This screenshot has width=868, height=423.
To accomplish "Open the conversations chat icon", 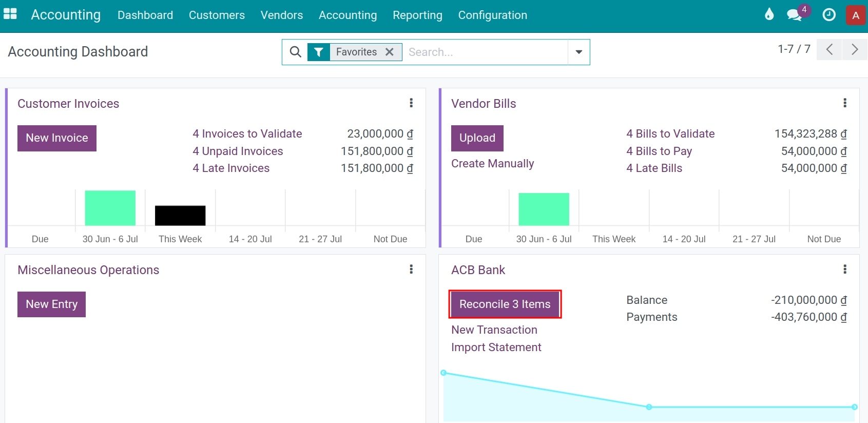I will coord(794,15).
